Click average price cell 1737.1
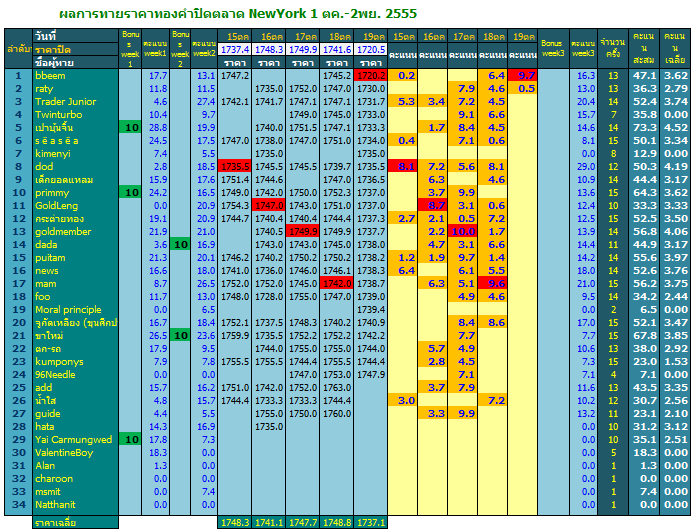 click(371, 523)
